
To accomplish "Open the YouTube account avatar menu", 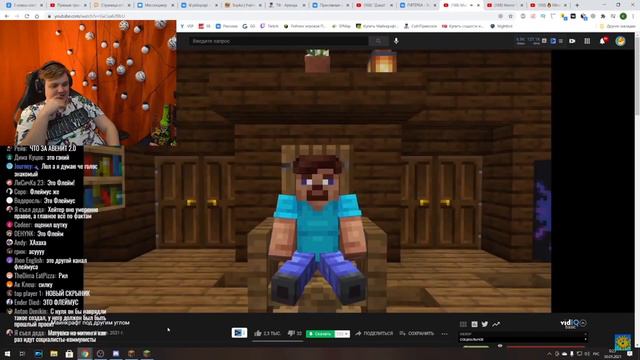I will click(620, 41).
